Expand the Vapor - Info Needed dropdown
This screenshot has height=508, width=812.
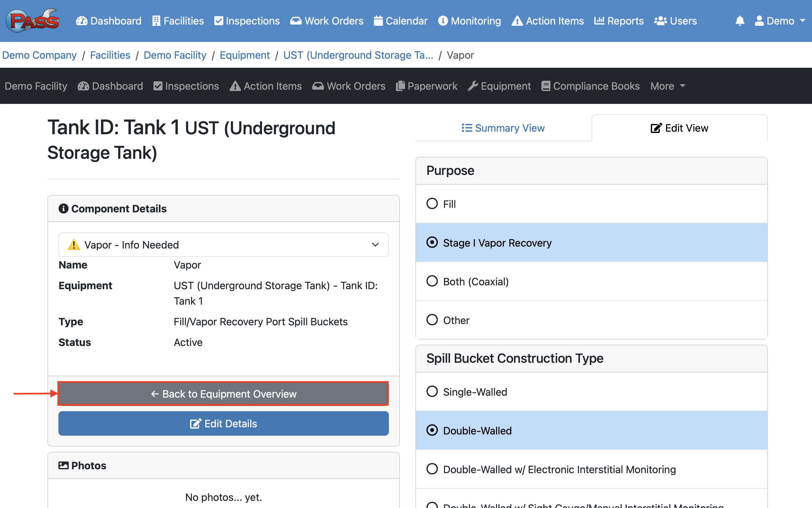223,245
